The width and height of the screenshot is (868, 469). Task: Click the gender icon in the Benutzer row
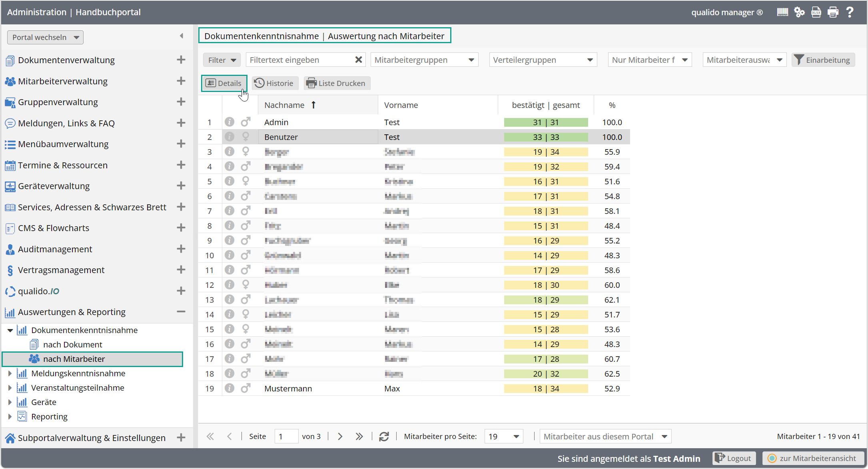coord(245,137)
